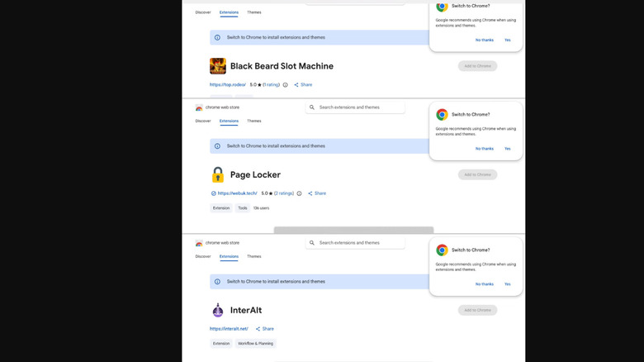This screenshot has height=362, width=644.
Task: Open Themes tab in top panel
Action: pos(253,12)
